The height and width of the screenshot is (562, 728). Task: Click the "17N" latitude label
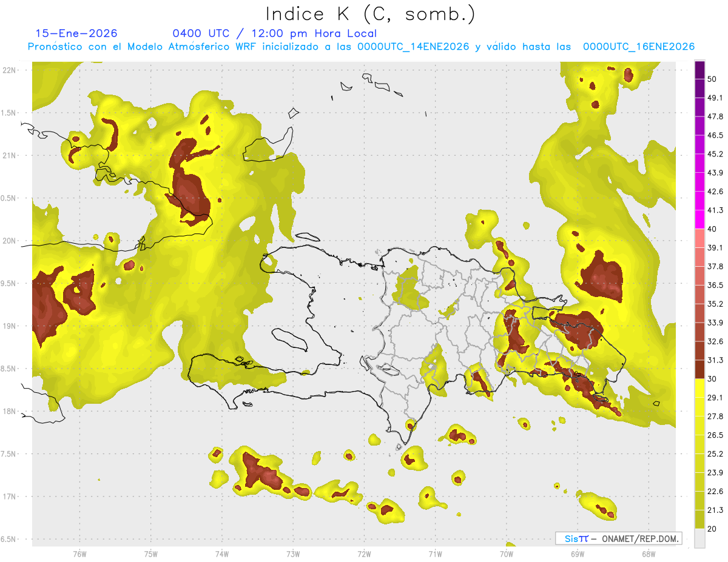tap(9, 497)
